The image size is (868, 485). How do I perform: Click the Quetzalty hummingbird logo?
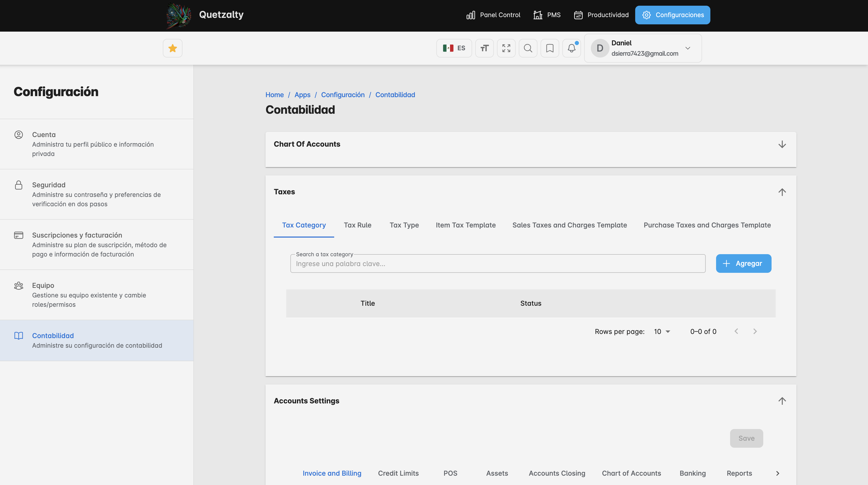179,15
